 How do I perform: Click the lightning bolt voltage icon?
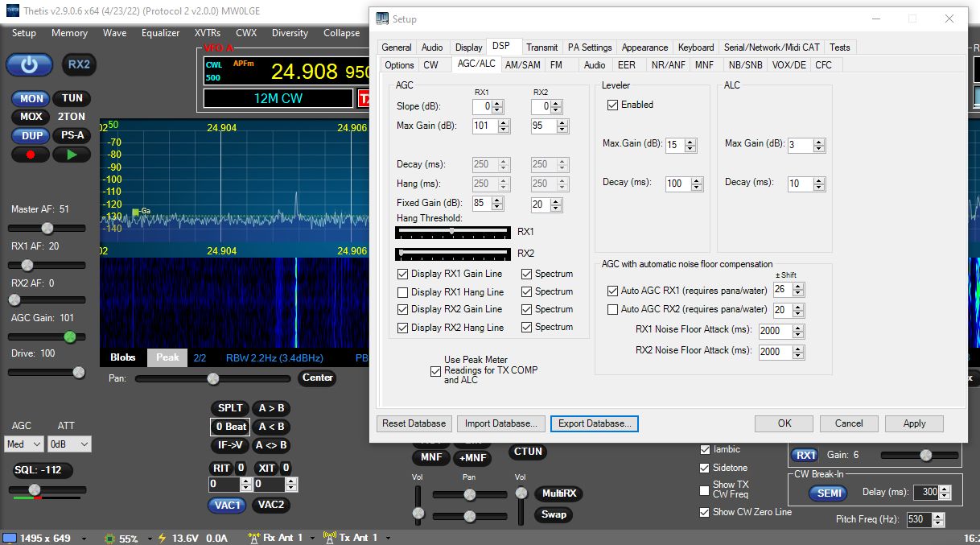(161, 538)
